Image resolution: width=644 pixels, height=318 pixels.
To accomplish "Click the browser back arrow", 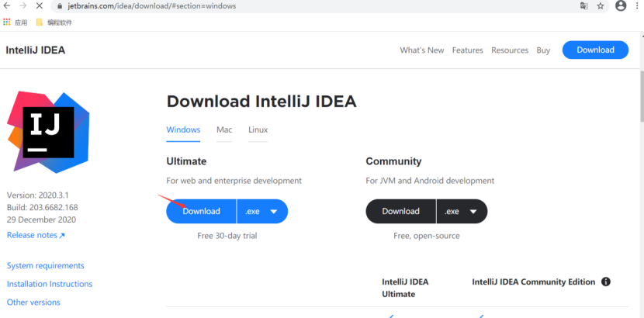I will [x=7, y=5].
